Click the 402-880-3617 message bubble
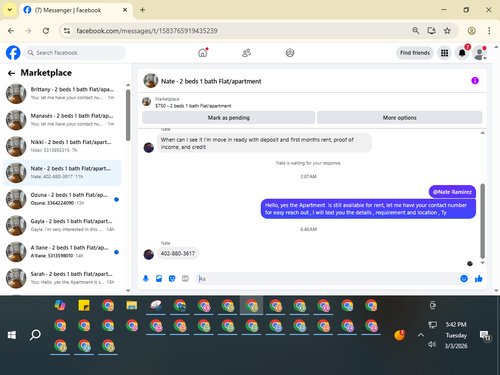The image size is (500, 375). [x=178, y=254]
